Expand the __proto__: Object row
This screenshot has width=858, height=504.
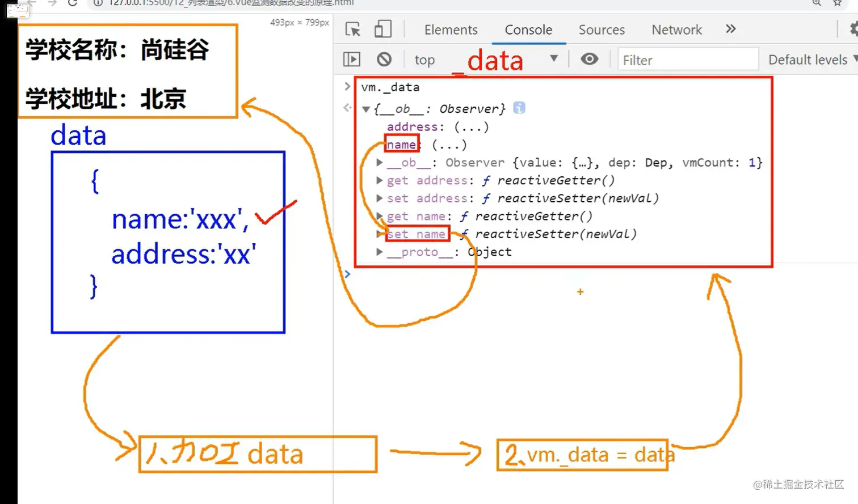point(380,252)
